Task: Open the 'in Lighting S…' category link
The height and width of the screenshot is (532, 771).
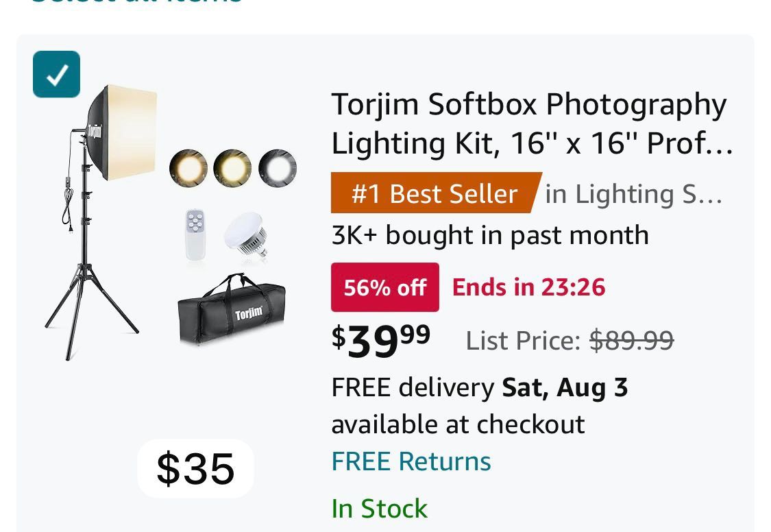Action: click(x=634, y=194)
